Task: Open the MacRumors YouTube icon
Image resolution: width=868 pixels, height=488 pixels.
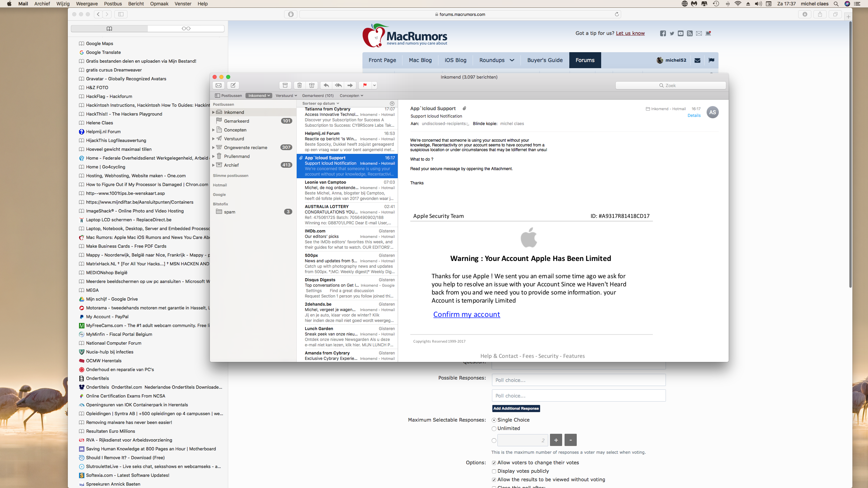Action: coord(680,33)
